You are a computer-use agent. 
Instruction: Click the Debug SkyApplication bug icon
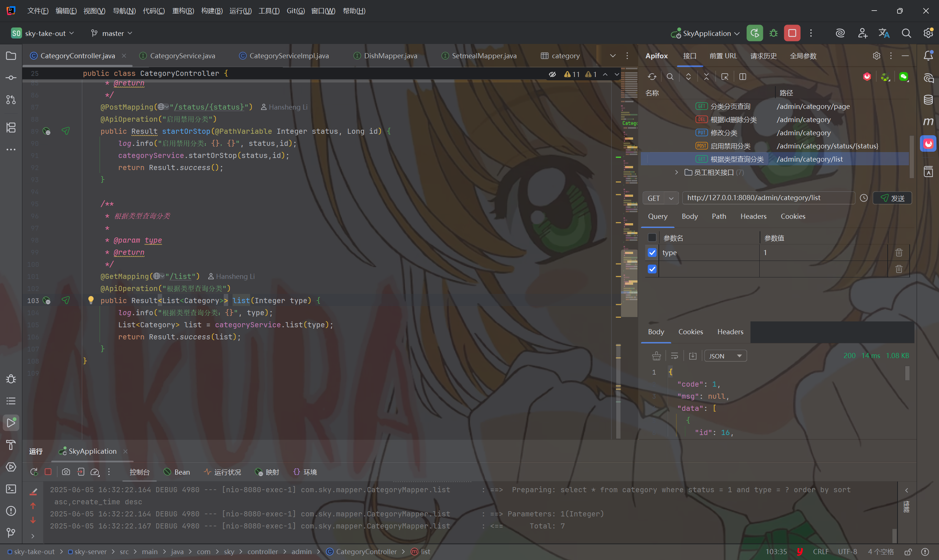pos(773,33)
